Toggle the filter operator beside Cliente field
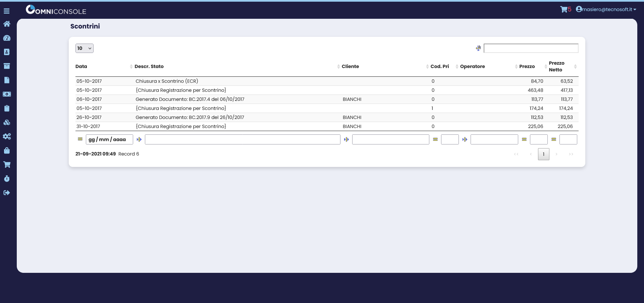 coord(346,139)
